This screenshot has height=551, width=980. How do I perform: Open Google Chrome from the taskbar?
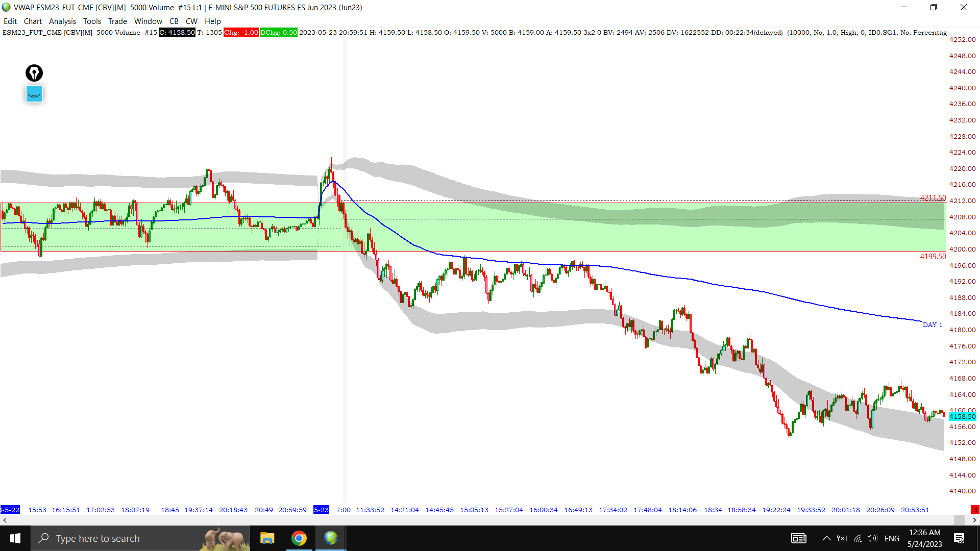pyautogui.click(x=299, y=538)
